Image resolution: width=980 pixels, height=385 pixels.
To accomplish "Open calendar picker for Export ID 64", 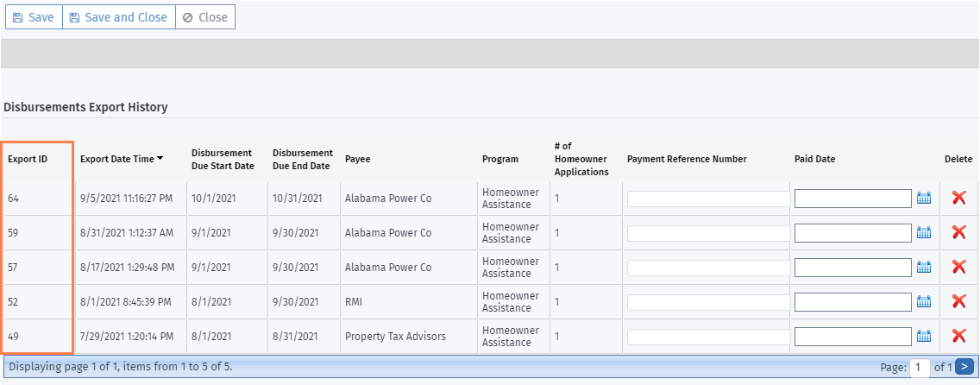I will [924, 199].
